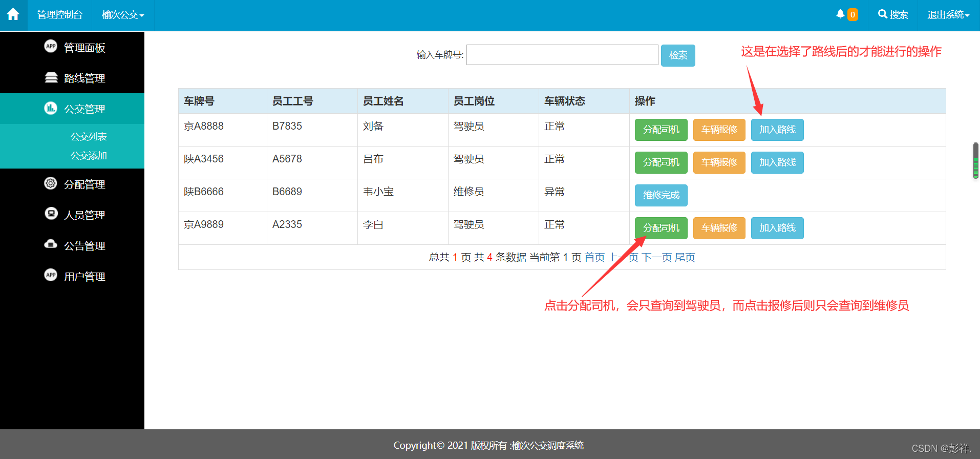
Task: Click the page vertical scrollbar handle
Action: (976, 161)
